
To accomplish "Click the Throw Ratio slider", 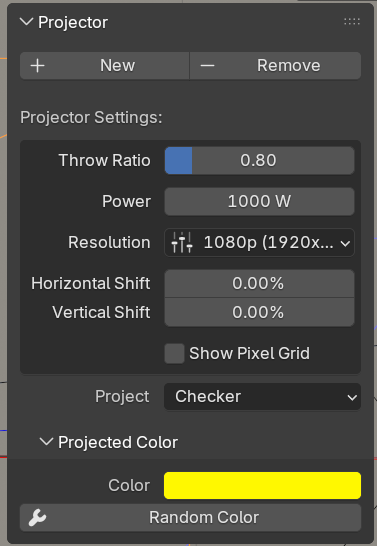I will point(259,161).
